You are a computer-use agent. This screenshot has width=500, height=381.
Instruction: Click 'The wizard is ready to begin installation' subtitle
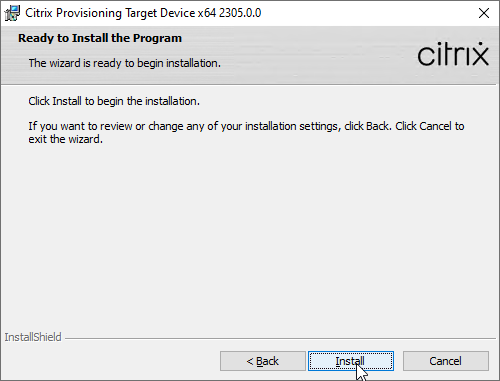(x=125, y=63)
